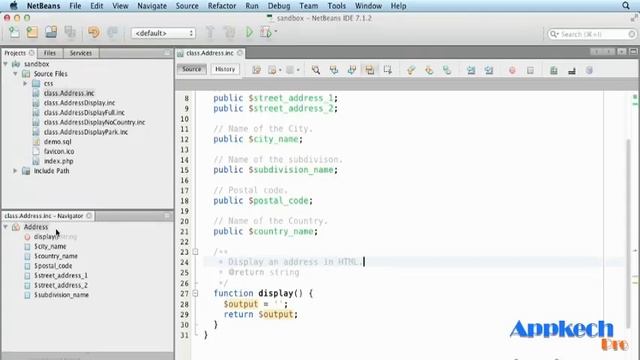Viewport: 640px width, 360px height.
Task: Collapse display function fold at line 27
Action: click(x=196, y=293)
